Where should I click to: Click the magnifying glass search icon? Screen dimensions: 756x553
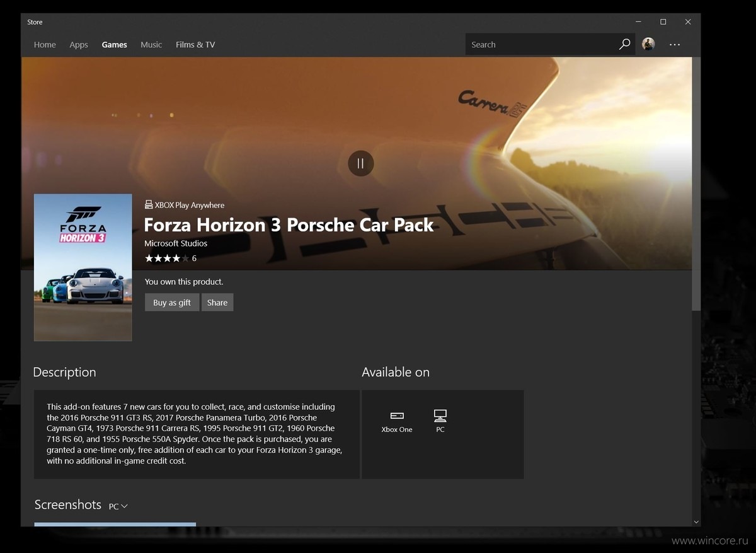[625, 44]
